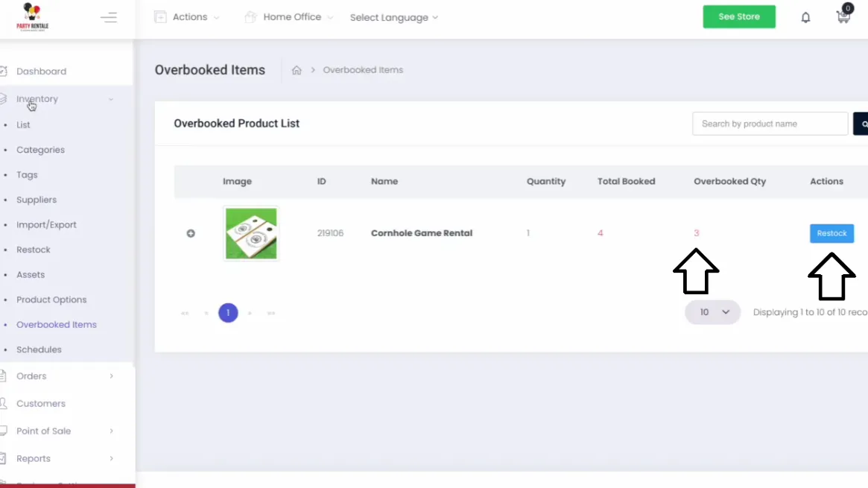The height and width of the screenshot is (488, 868).
Task: Expand the Reports menu
Action: pos(33,458)
